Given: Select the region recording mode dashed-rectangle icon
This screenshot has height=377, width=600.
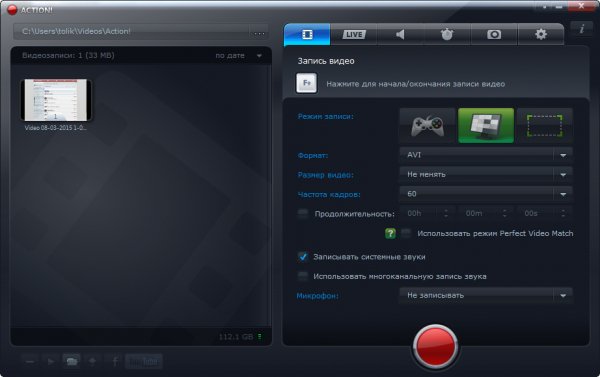Looking at the screenshot, I should [545, 126].
